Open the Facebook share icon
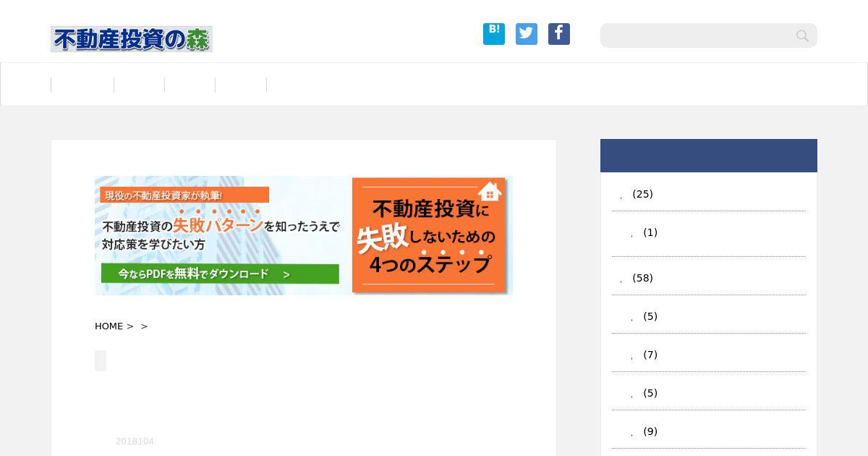Viewport: 868px width, 456px height. click(x=559, y=34)
